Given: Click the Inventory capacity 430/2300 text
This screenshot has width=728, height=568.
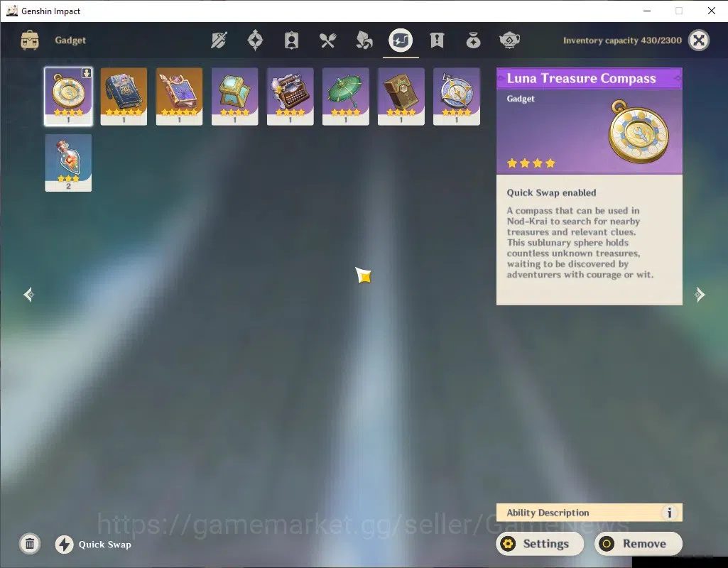Looking at the screenshot, I should point(622,40).
